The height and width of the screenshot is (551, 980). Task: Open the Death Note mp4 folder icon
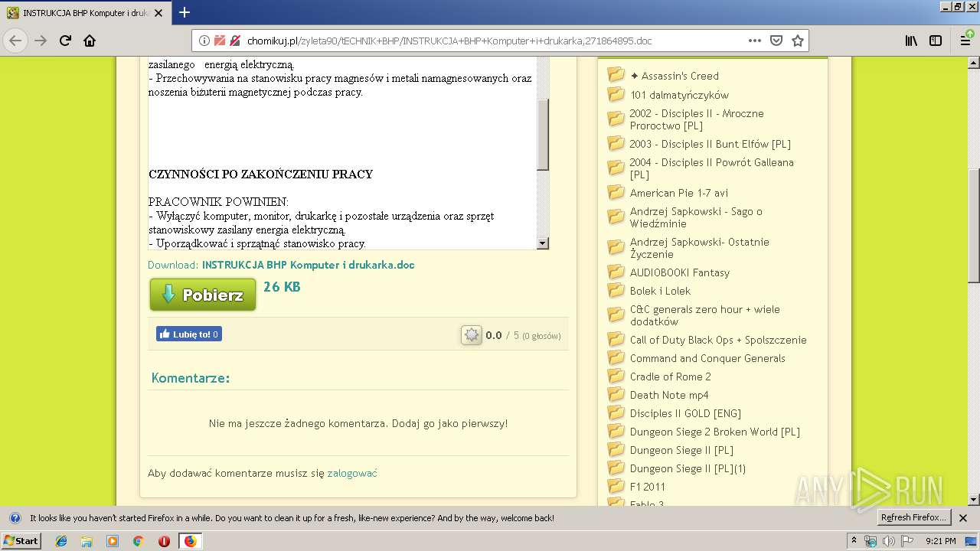pos(616,394)
